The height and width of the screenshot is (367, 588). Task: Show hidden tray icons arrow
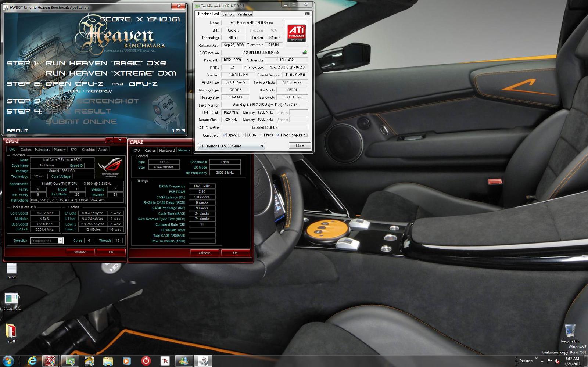click(x=542, y=361)
